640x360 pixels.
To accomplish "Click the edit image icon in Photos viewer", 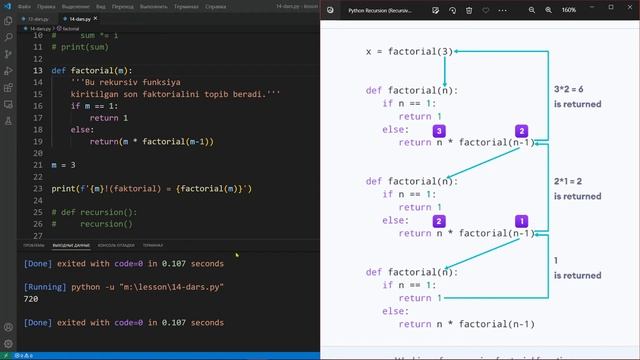I will (x=436, y=10).
